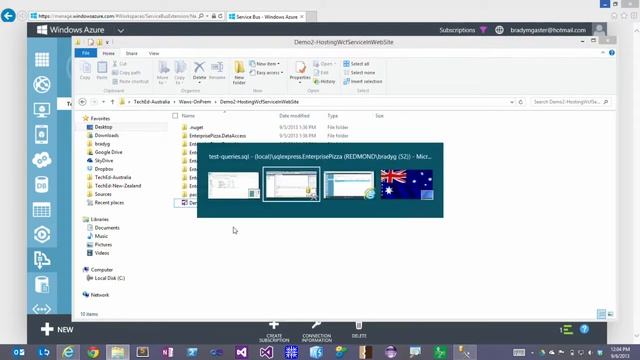Open OneNote from taskbar

(167, 352)
